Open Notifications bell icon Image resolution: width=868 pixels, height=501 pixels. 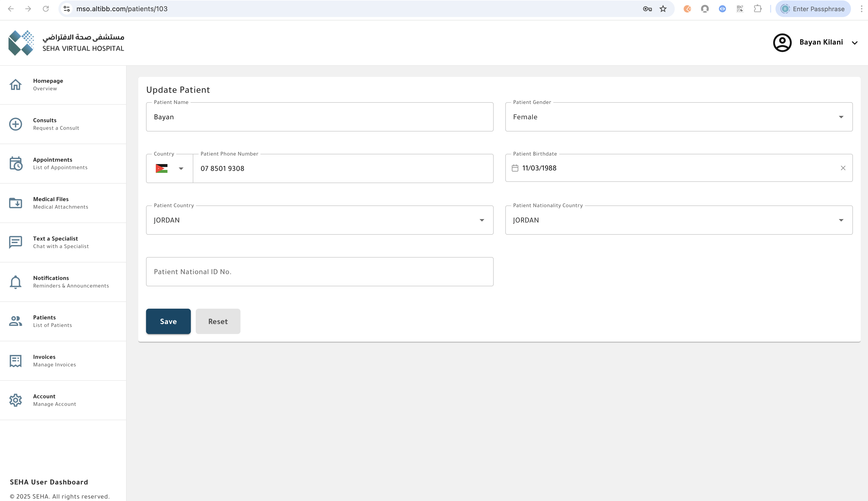click(16, 282)
